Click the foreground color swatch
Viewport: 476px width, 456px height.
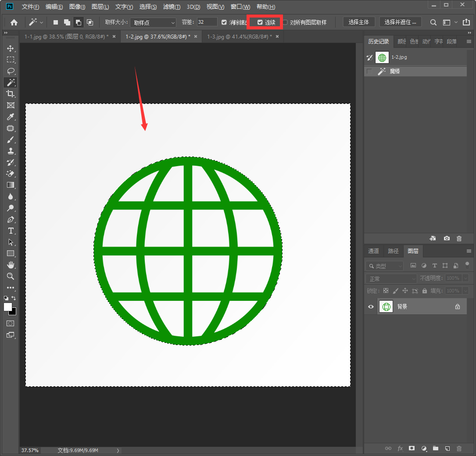tap(7, 307)
